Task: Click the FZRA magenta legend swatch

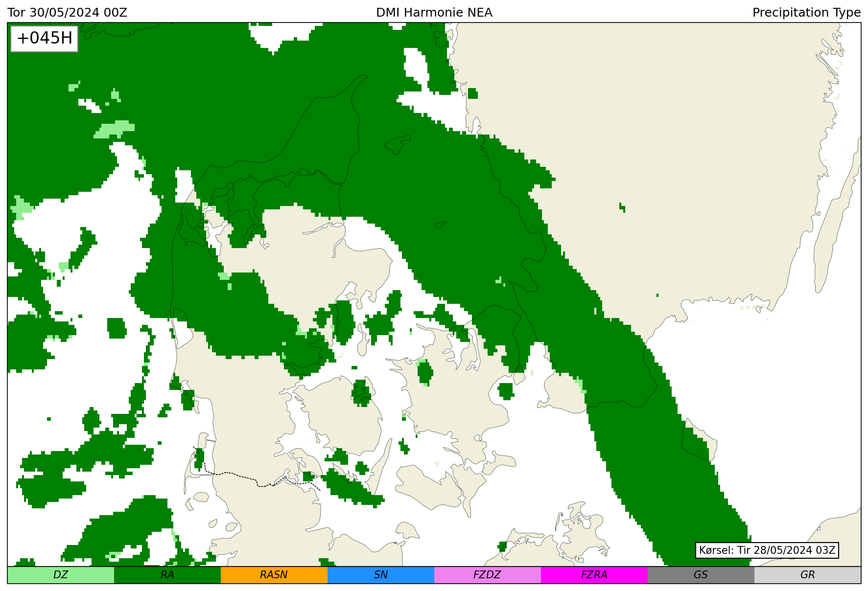Action: (594, 575)
